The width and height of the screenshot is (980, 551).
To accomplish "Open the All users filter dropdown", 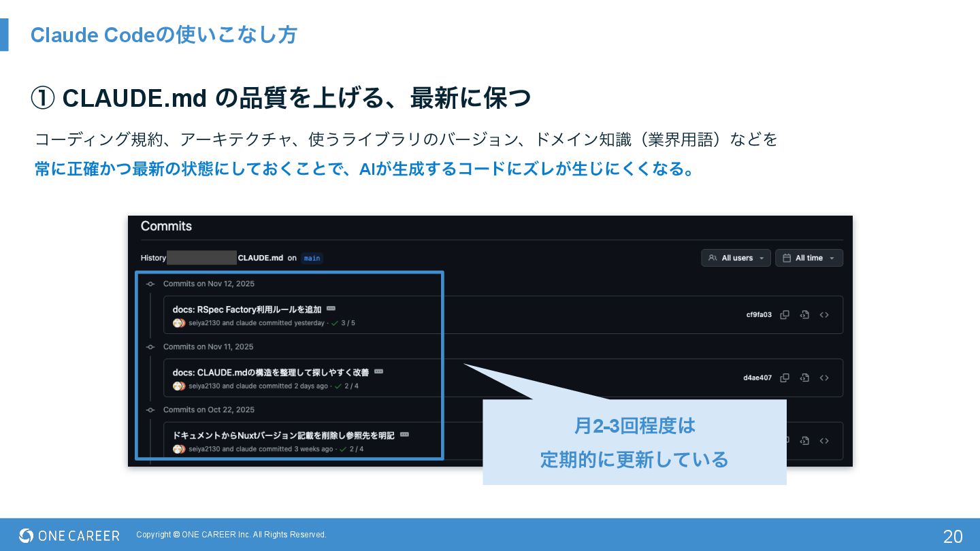I will click(736, 258).
